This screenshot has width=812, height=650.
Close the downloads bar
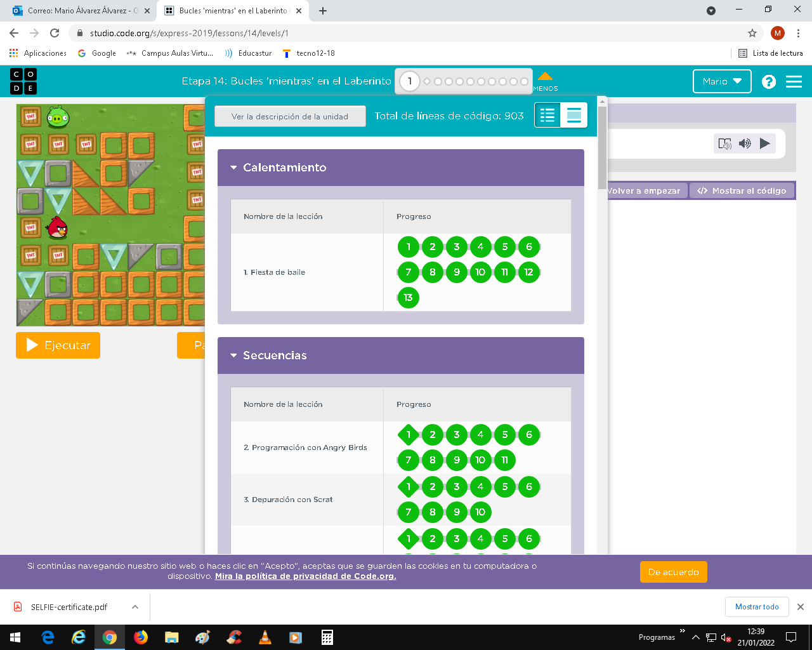pos(801,607)
